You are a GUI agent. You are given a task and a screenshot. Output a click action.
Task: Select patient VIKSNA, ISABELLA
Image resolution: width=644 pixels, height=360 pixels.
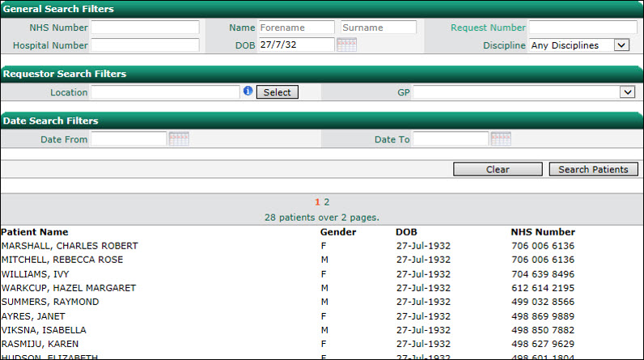pyautogui.click(x=44, y=330)
